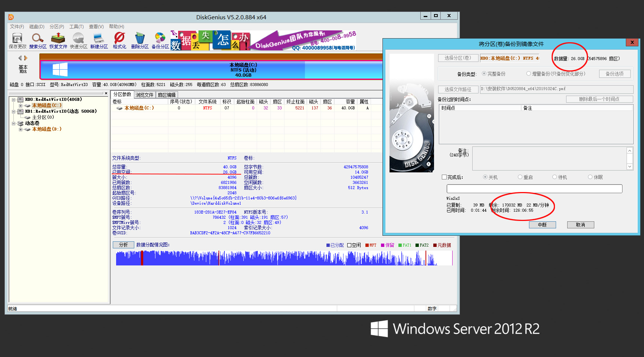This screenshot has width=644, height=357.
Task: Close the disk tree panel with the x
Action: [x=106, y=93]
